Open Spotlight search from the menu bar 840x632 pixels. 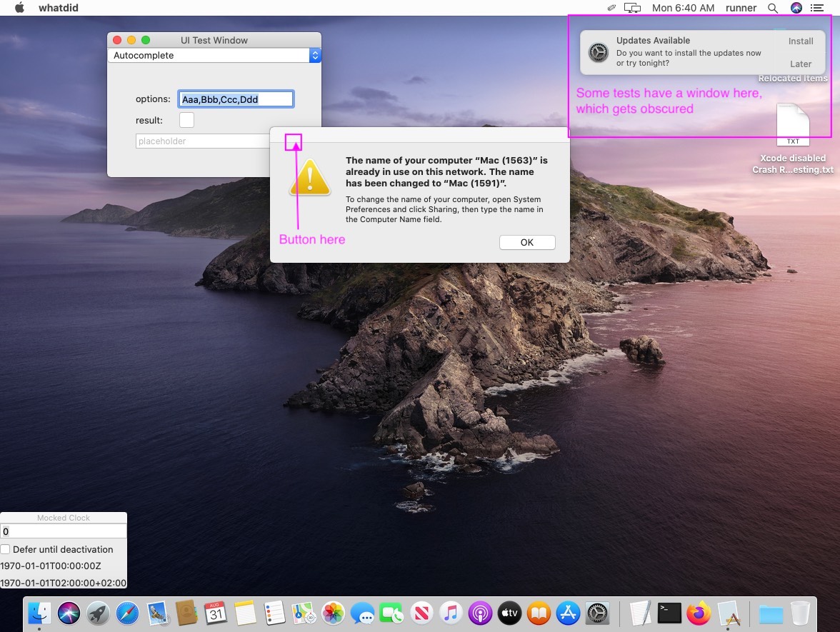point(772,8)
